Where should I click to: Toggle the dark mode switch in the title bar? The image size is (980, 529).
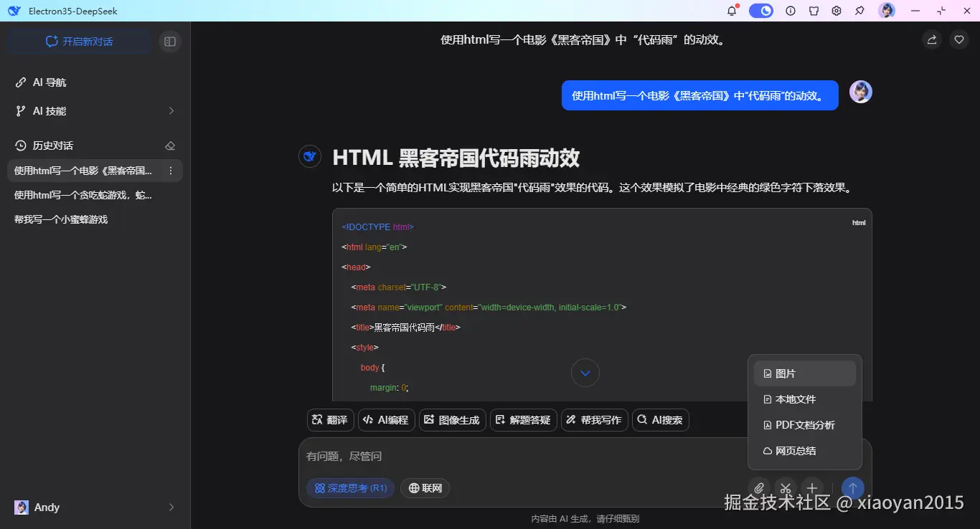click(761, 11)
